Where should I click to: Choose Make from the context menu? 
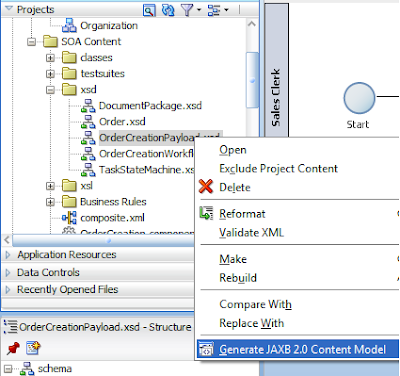pos(233,259)
